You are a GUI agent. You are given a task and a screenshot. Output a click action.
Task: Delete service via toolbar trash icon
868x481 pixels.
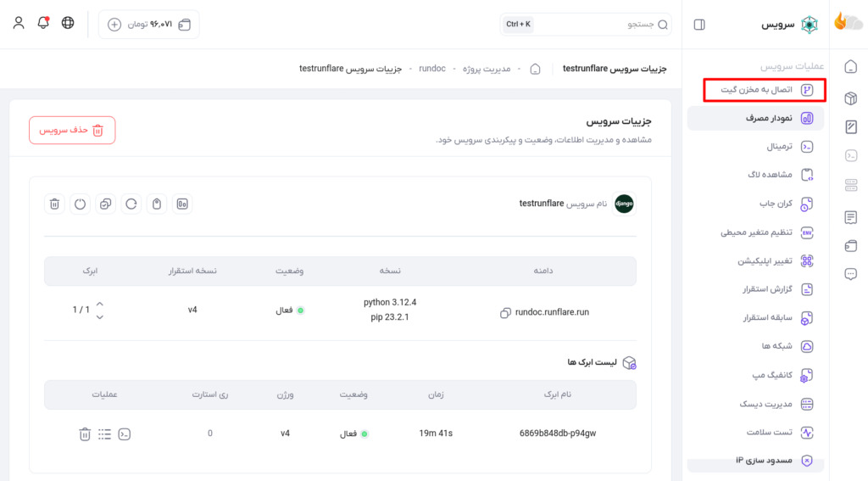coord(54,204)
